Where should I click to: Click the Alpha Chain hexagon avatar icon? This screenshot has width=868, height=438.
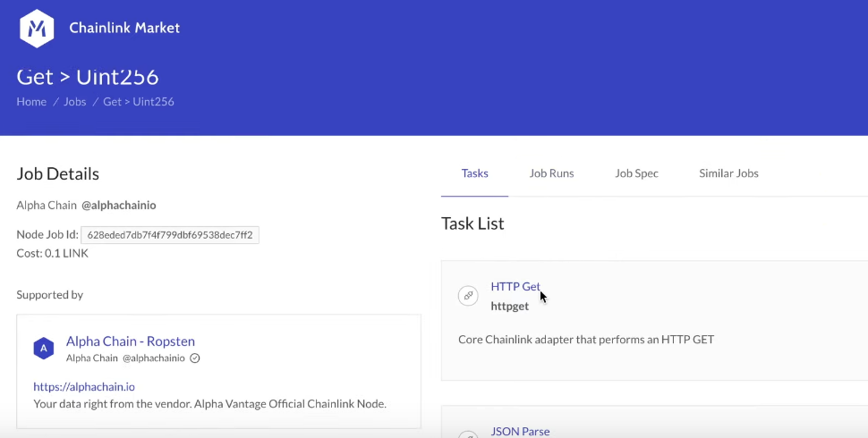tap(44, 349)
